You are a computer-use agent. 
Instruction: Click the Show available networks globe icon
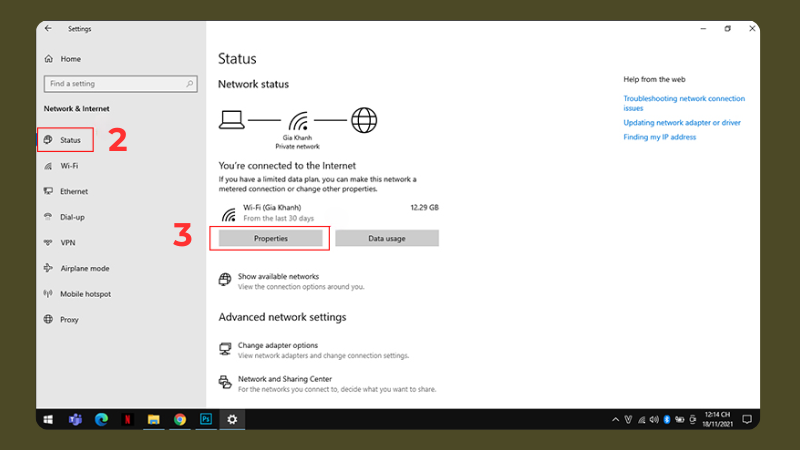225,279
